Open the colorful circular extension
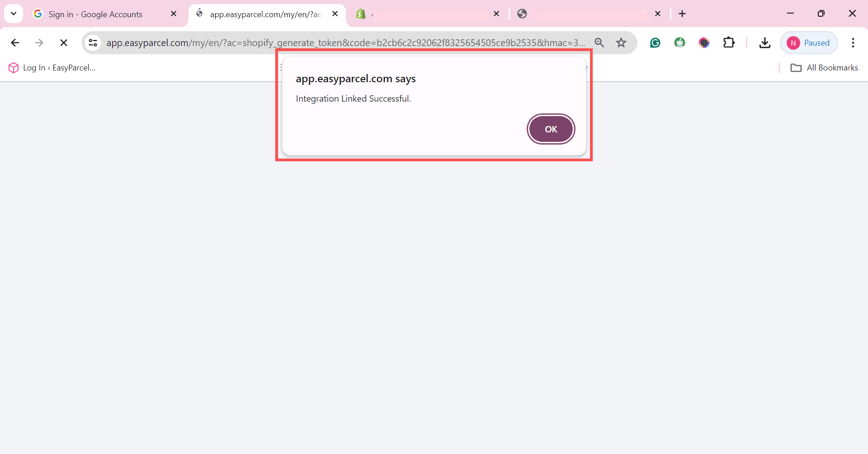 pyautogui.click(x=704, y=42)
